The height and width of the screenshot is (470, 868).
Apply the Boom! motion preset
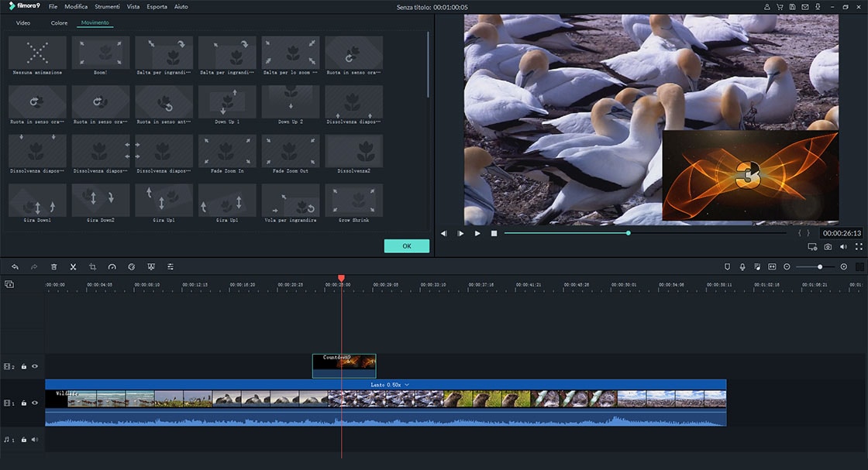coord(101,56)
